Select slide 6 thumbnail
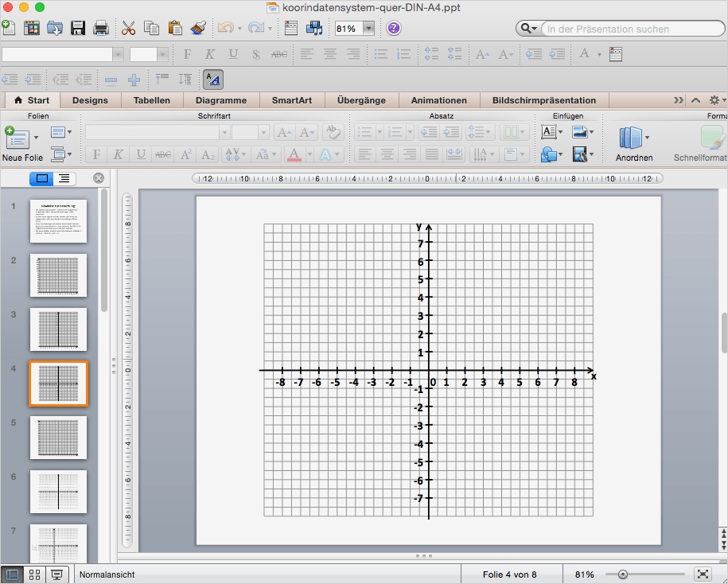 point(58,491)
